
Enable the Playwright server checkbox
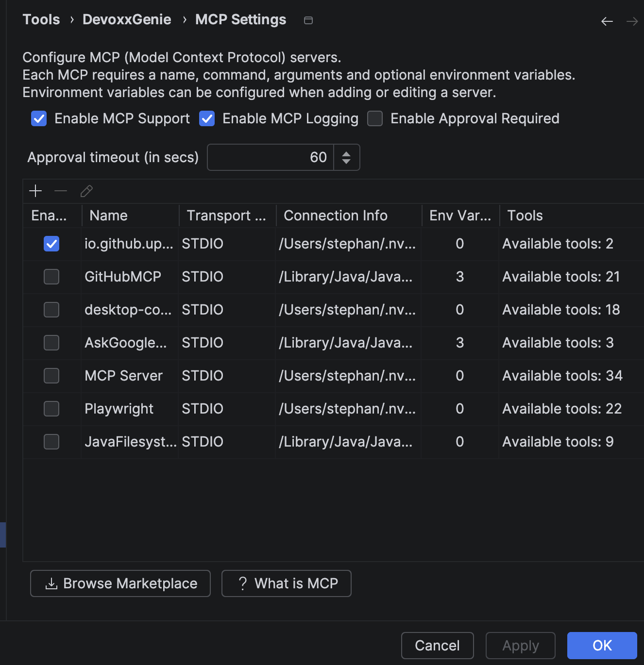pos(51,409)
